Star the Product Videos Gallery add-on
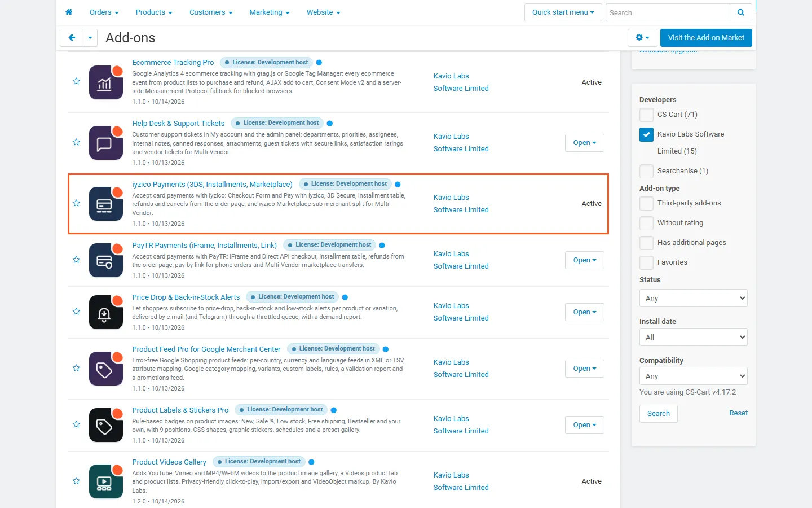This screenshot has width=812, height=508. pos(76,481)
